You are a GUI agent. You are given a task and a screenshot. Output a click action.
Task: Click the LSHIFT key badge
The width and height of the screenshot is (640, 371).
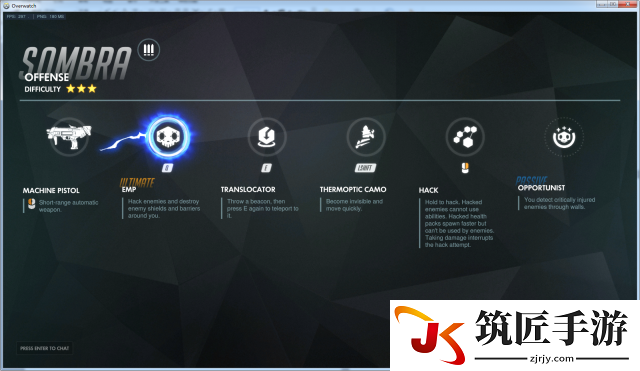tap(365, 168)
